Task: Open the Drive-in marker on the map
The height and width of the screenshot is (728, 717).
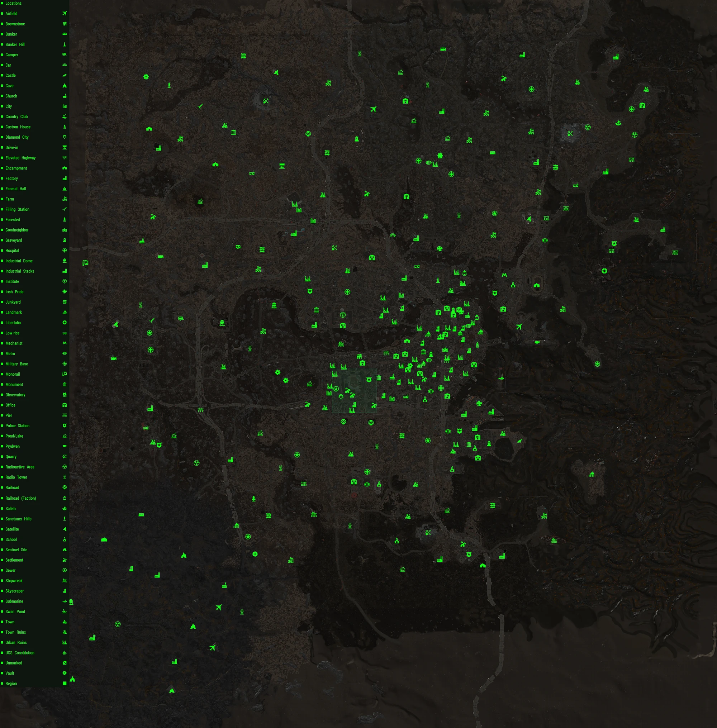Action: click(282, 166)
